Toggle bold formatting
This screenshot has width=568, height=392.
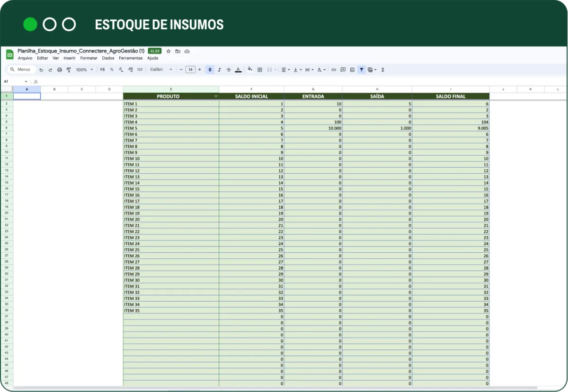pos(210,70)
